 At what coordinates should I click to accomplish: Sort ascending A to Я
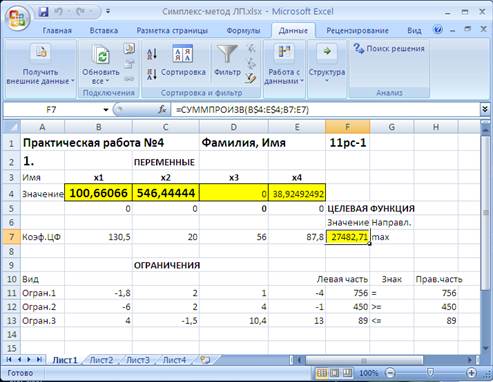tap(152, 54)
